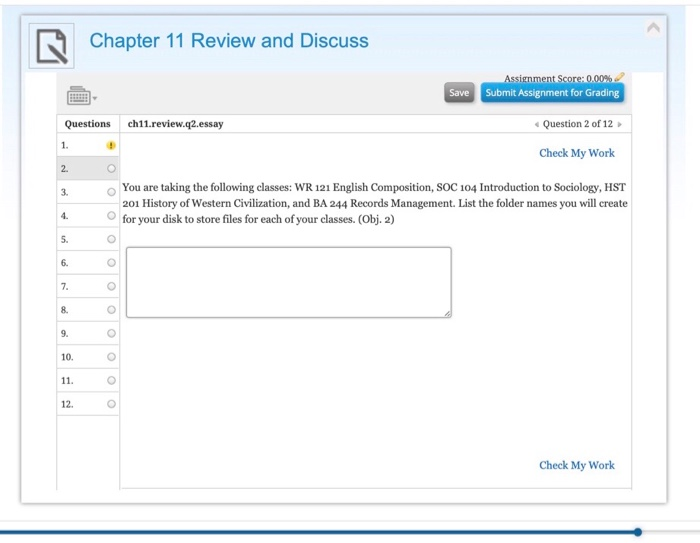This screenshot has height=543, width=700.
Task: Open the keyboard shortcuts icon
Action: [79, 96]
